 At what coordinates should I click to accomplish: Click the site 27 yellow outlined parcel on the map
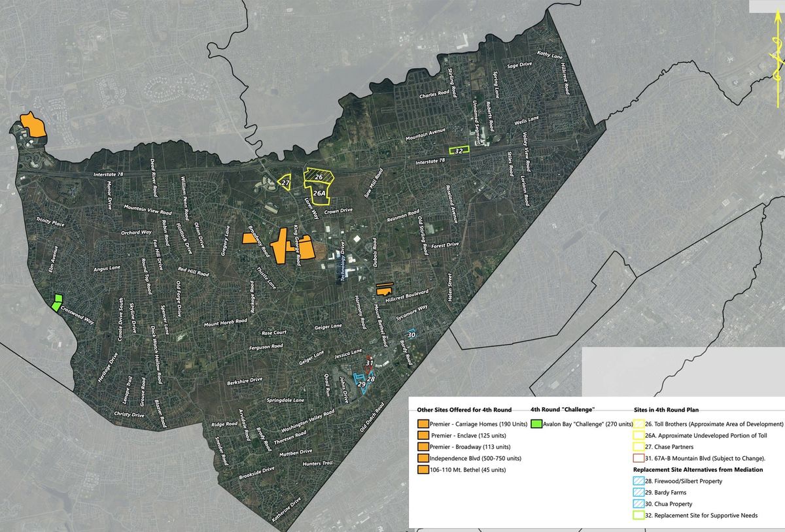pos(285,182)
